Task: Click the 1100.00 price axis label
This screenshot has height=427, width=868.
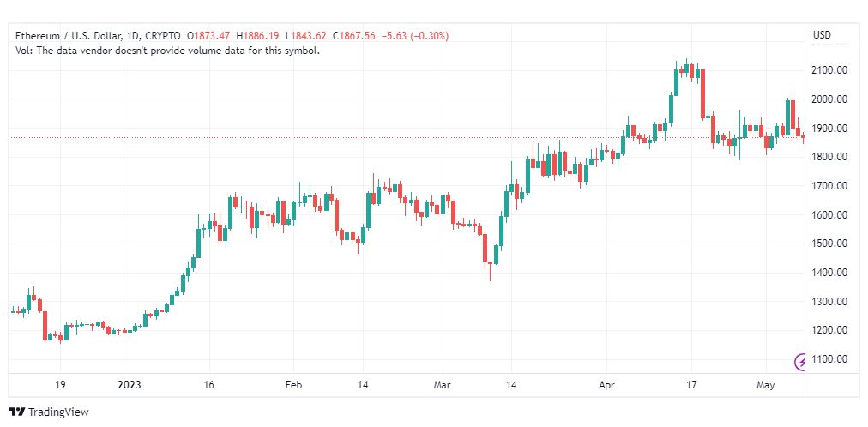Action: point(828,359)
